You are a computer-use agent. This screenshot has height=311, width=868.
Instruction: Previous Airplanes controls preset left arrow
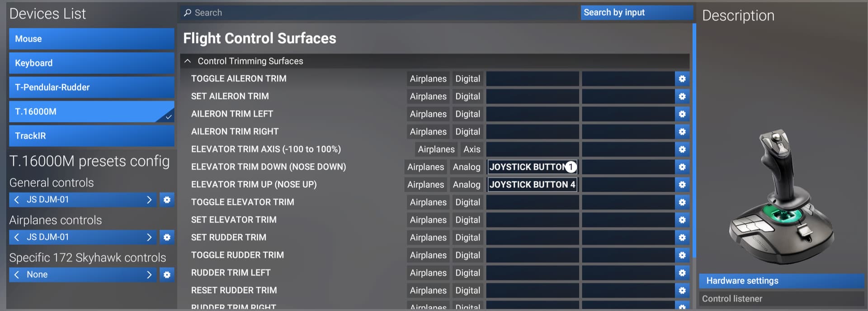pos(17,237)
